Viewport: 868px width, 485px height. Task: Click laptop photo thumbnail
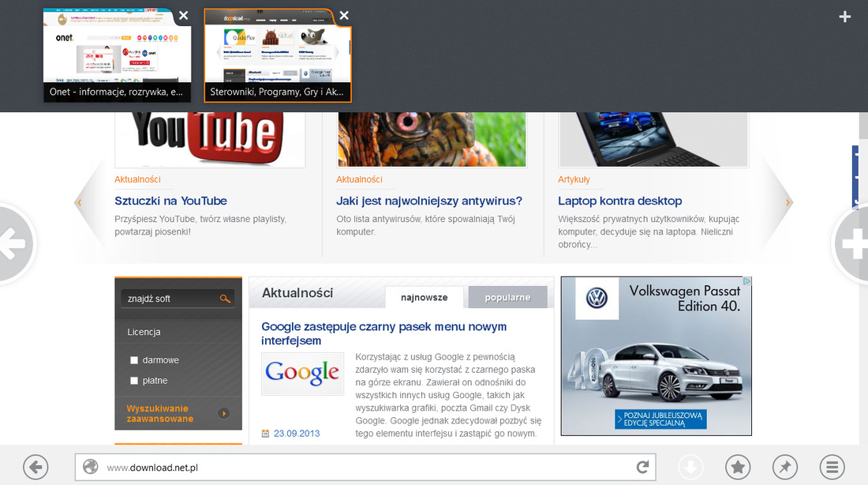click(654, 139)
